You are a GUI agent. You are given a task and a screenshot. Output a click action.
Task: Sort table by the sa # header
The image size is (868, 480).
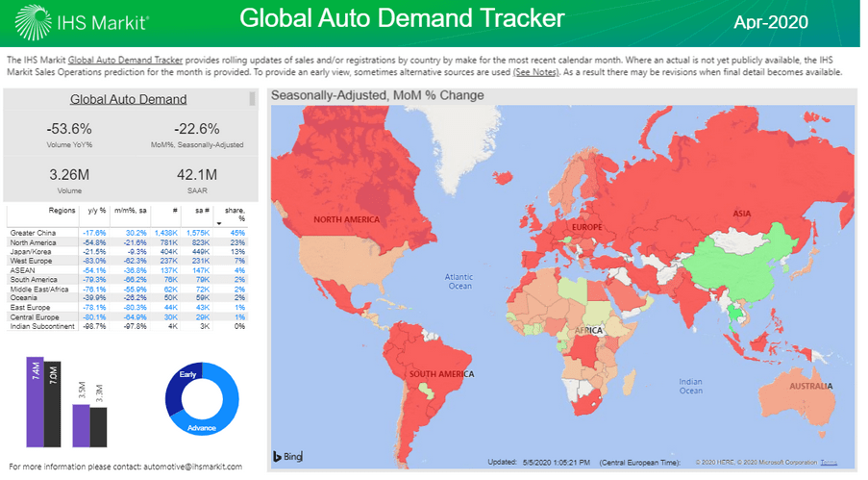[x=203, y=211]
